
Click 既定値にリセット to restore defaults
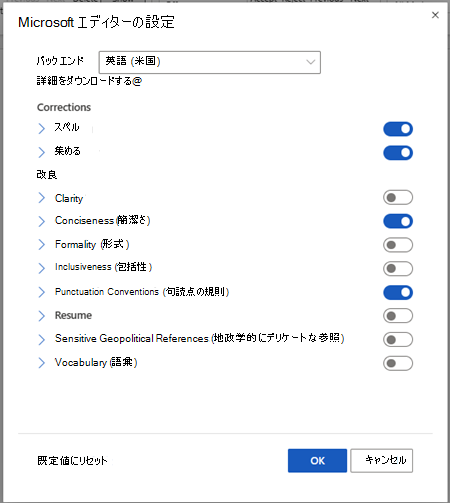(72, 461)
